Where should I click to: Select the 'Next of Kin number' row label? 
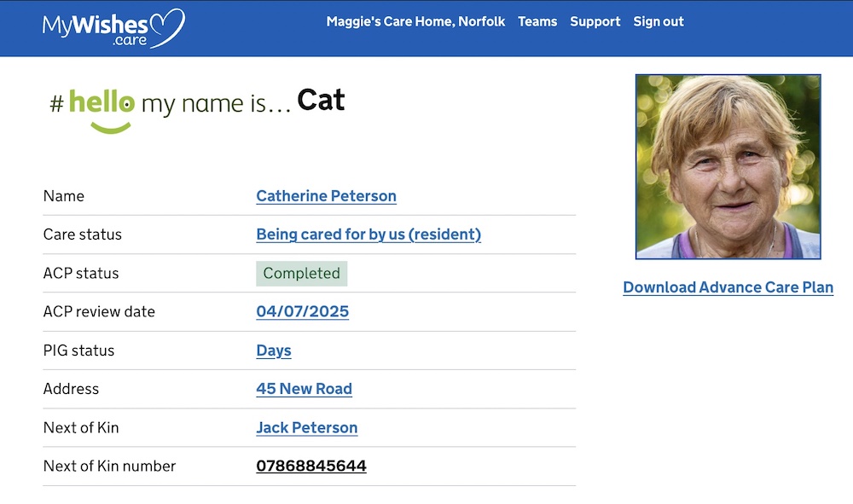109,466
